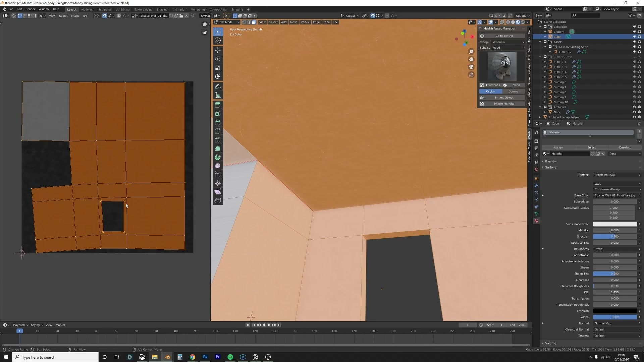This screenshot has width=644, height=362.
Task: Click the Go to iMeshh button
Action: (x=502, y=36)
